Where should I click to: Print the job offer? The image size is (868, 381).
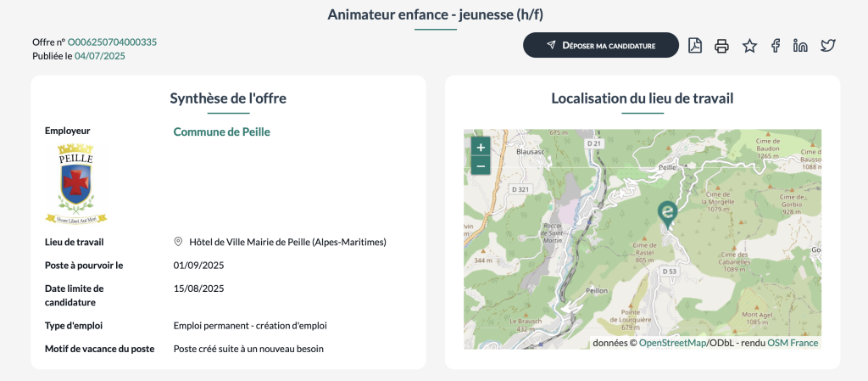point(721,46)
